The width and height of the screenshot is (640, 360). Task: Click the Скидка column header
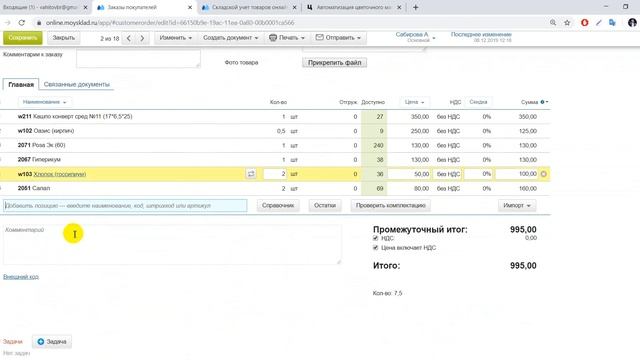click(478, 102)
